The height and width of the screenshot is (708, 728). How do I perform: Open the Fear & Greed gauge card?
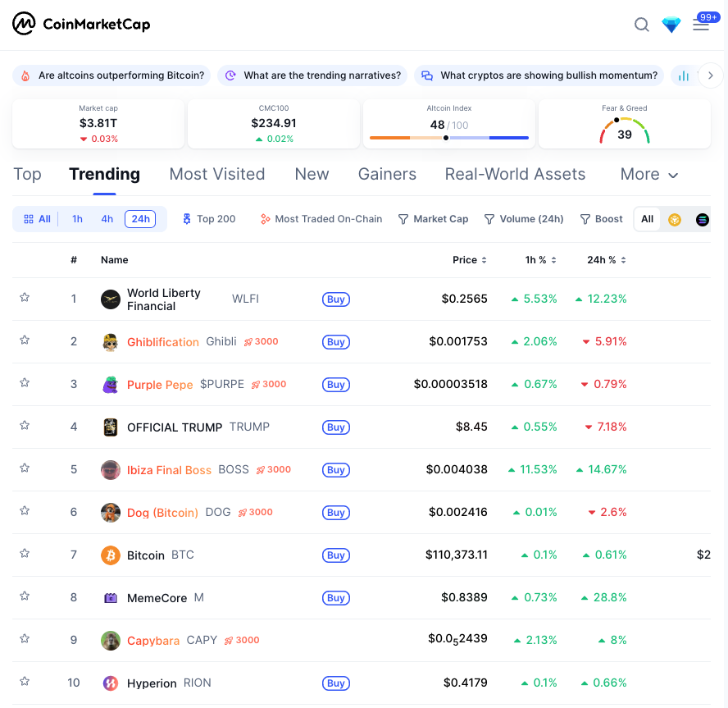pyautogui.click(x=625, y=124)
